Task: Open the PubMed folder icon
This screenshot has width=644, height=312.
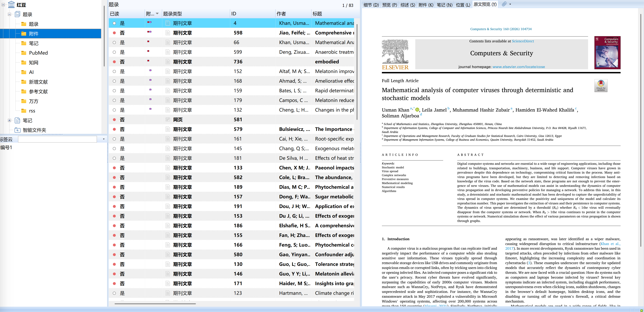Action: pos(24,53)
